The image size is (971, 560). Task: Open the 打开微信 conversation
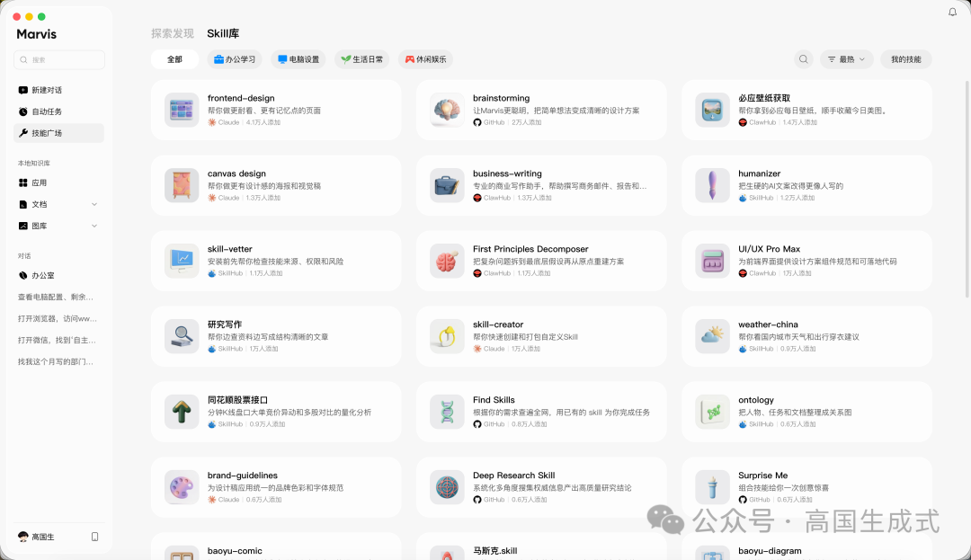coord(58,341)
